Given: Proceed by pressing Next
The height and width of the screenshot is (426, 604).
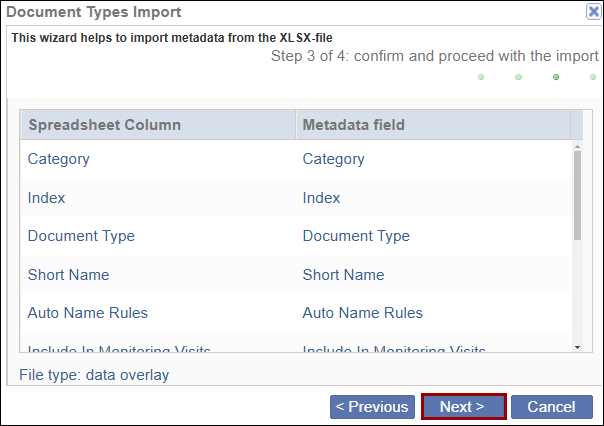Looking at the screenshot, I should click(x=463, y=407).
